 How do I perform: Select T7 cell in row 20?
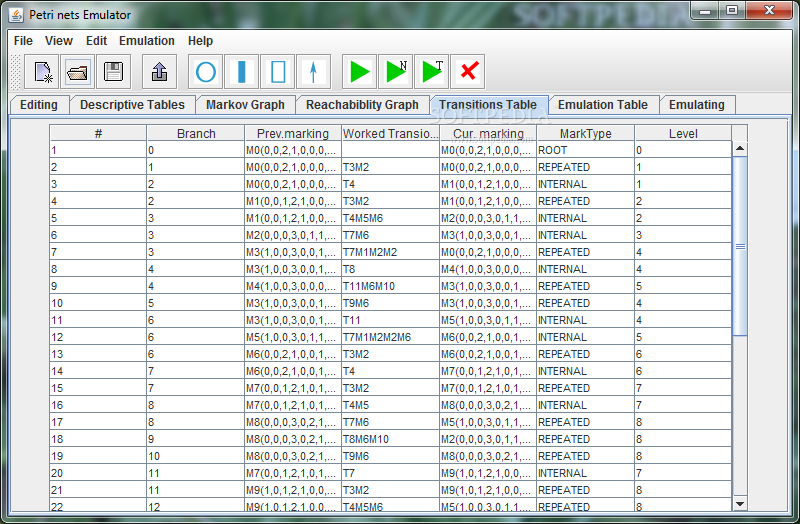[390, 473]
